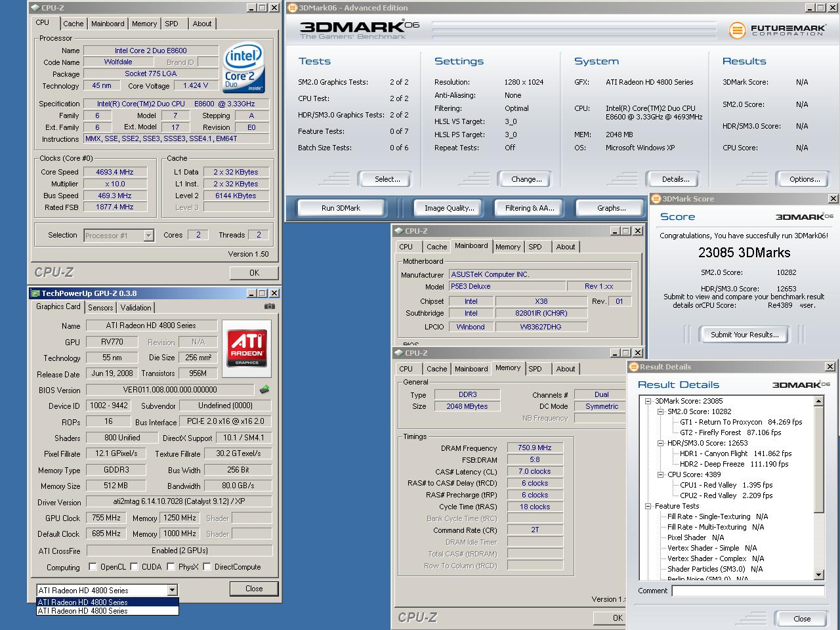Click the Comment input field

pos(748,591)
